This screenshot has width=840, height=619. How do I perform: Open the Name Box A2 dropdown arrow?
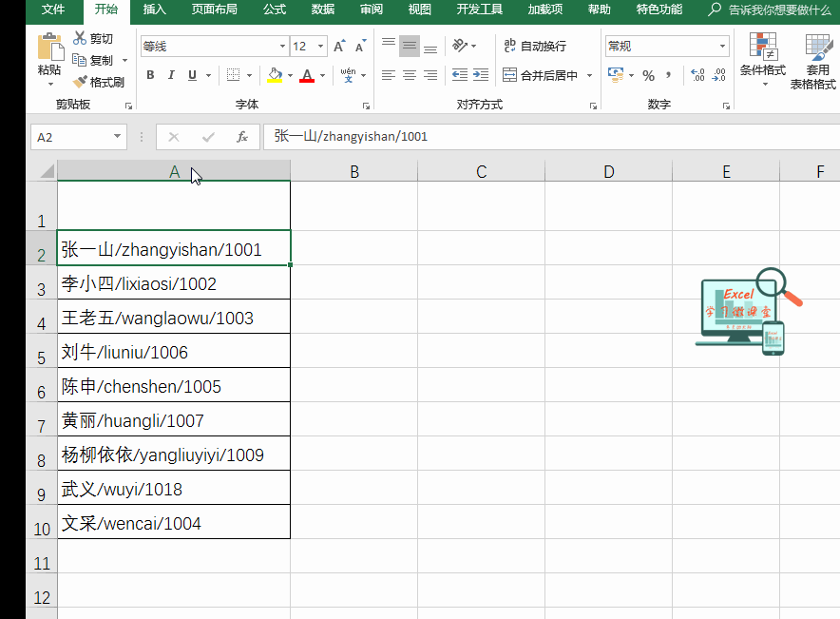pos(117,137)
